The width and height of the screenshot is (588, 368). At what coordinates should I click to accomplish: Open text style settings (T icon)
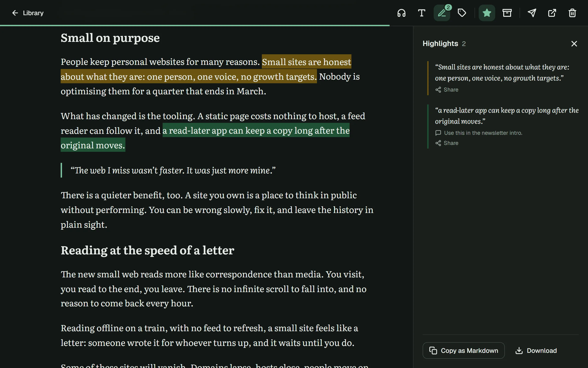coord(421,13)
